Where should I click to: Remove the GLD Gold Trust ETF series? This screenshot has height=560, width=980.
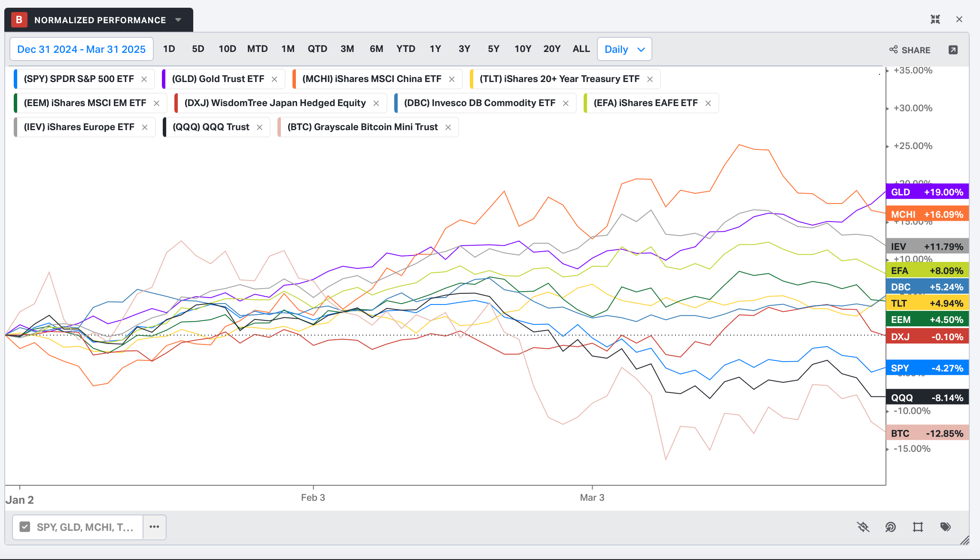274,79
